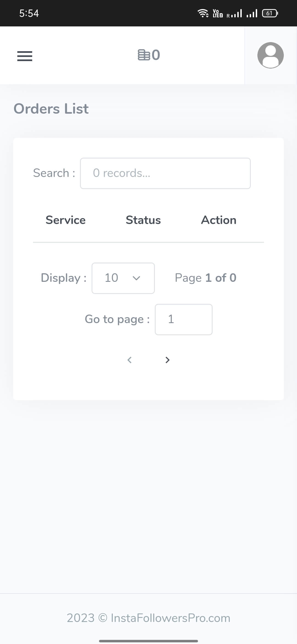Click the Action column header

(x=219, y=220)
